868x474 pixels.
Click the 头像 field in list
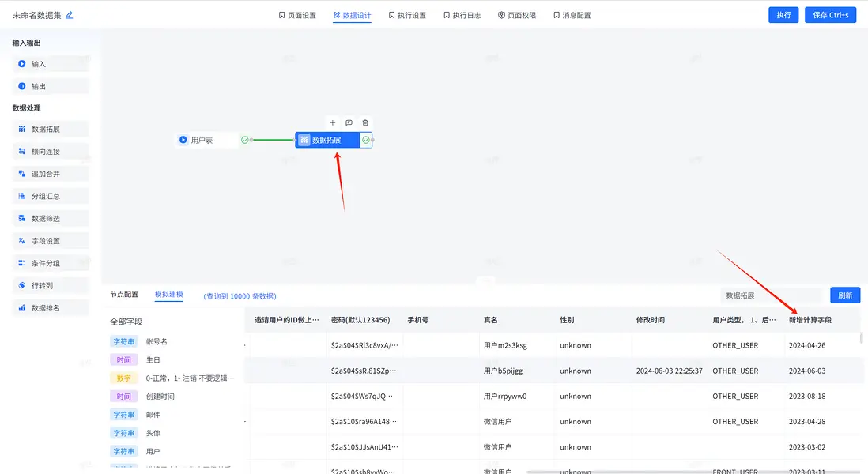click(x=153, y=433)
